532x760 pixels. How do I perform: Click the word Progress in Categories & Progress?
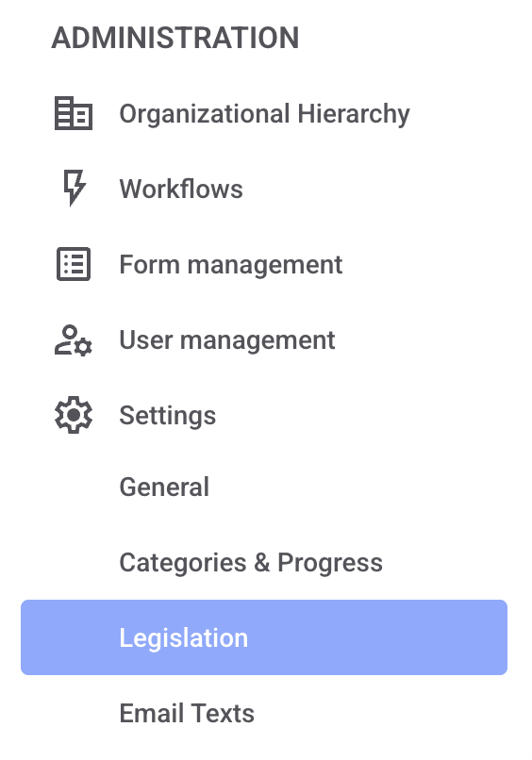coord(330,563)
